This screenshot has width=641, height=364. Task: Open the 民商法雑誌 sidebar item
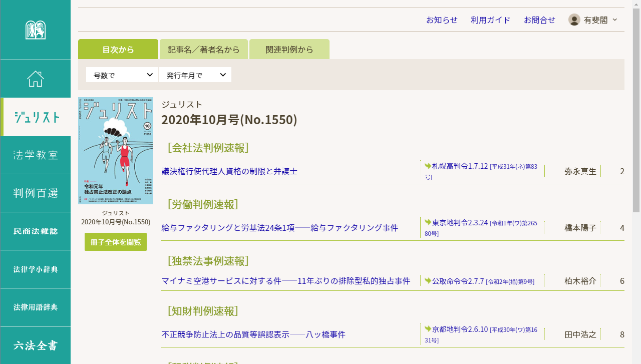tap(36, 231)
